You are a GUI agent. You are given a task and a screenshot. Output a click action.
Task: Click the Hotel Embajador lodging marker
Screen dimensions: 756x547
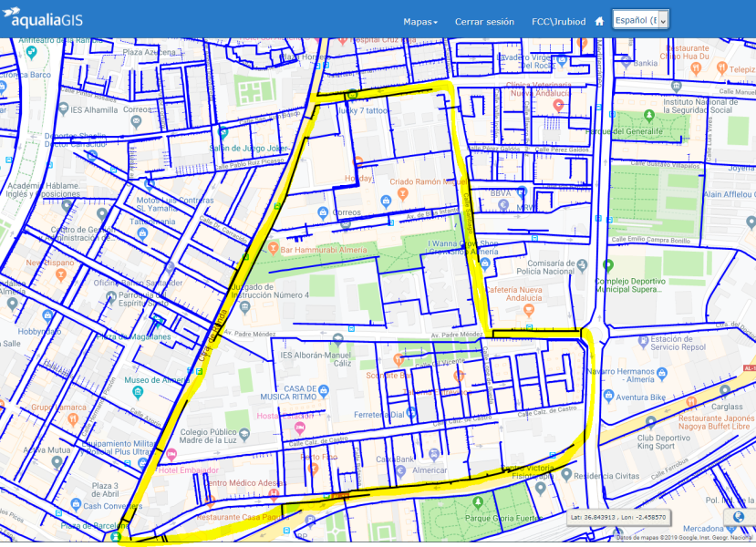tap(171, 455)
